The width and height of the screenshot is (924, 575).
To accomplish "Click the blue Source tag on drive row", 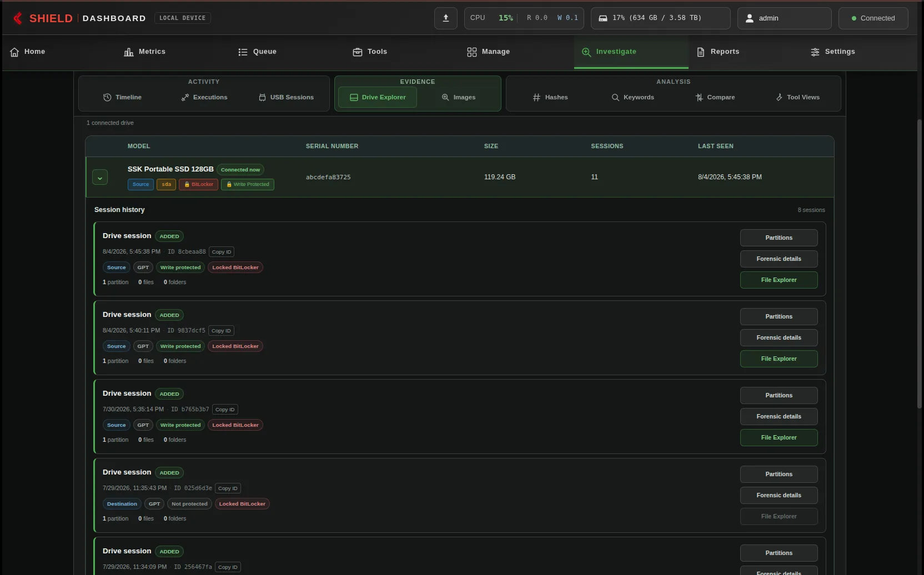I will point(140,184).
